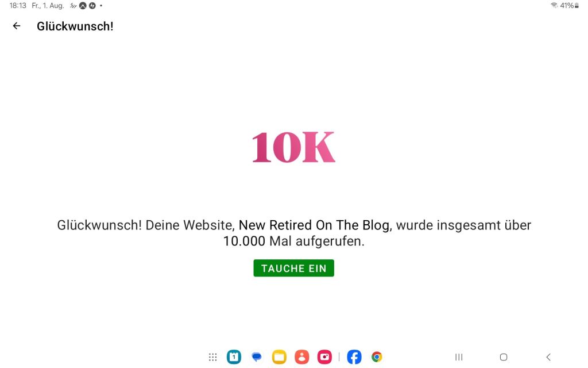Tap the Glückwunsch! page title
The width and height of the screenshot is (588, 368).
coord(75,26)
